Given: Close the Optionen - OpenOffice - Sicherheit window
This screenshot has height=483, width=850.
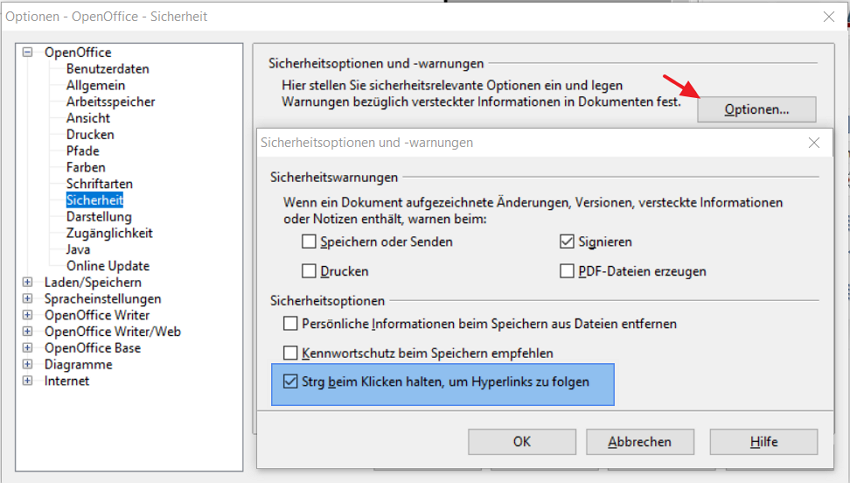Looking at the screenshot, I should coord(829,17).
